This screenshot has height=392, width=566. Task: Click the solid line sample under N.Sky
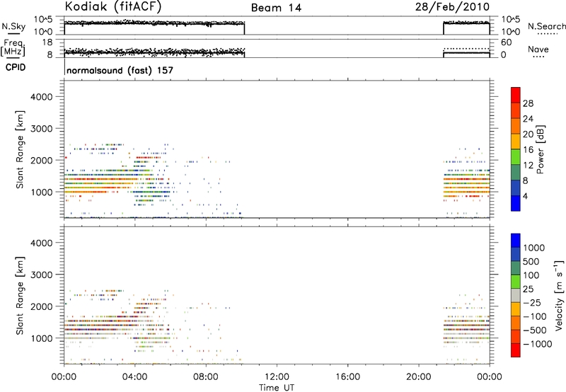coord(13,34)
